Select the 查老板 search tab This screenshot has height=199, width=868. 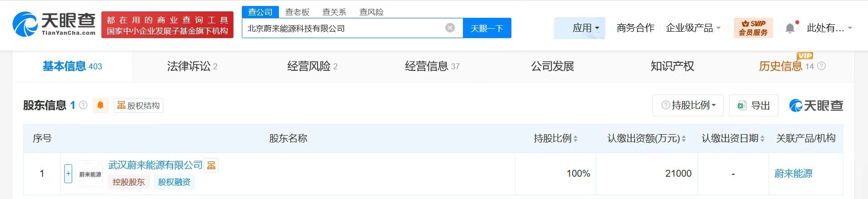pyautogui.click(x=297, y=12)
